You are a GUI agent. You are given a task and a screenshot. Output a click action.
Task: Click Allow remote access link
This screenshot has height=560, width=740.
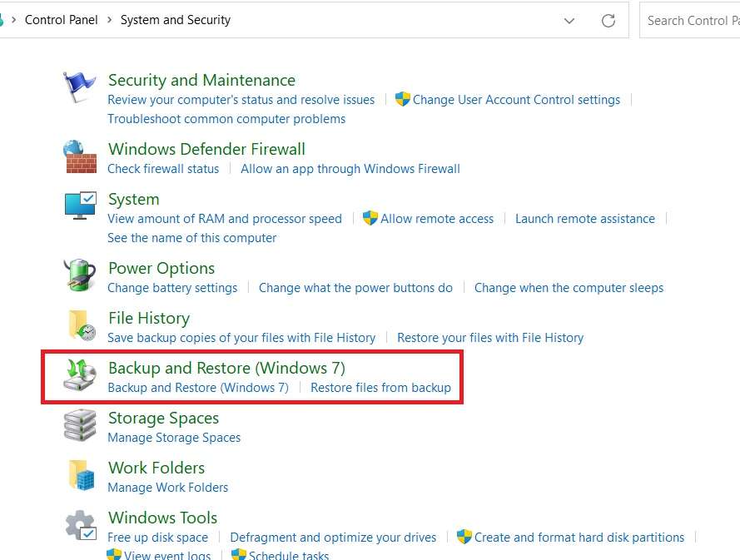[x=437, y=219]
